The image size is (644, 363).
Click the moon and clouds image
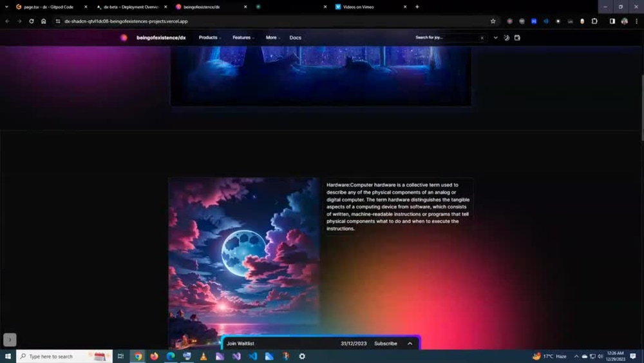click(244, 263)
